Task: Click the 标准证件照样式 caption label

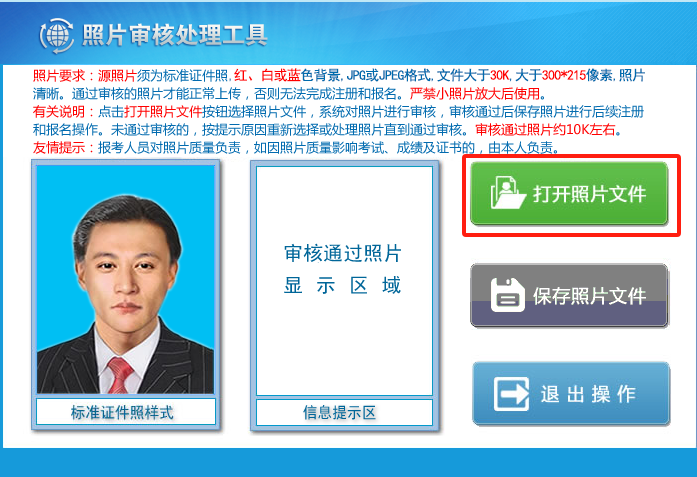Action: [x=126, y=412]
